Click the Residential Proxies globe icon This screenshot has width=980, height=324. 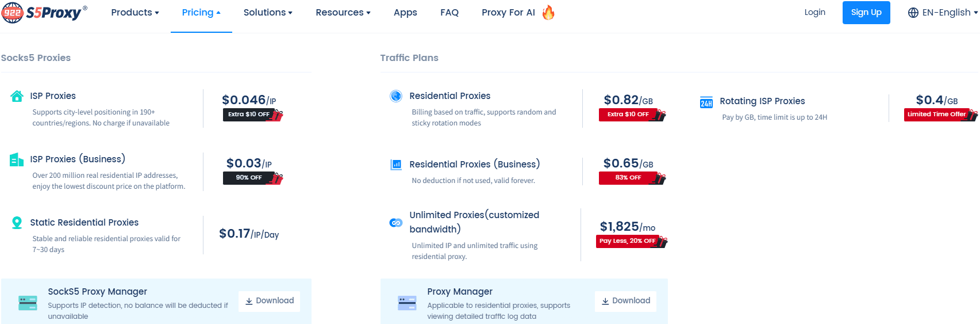(x=396, y=96)
